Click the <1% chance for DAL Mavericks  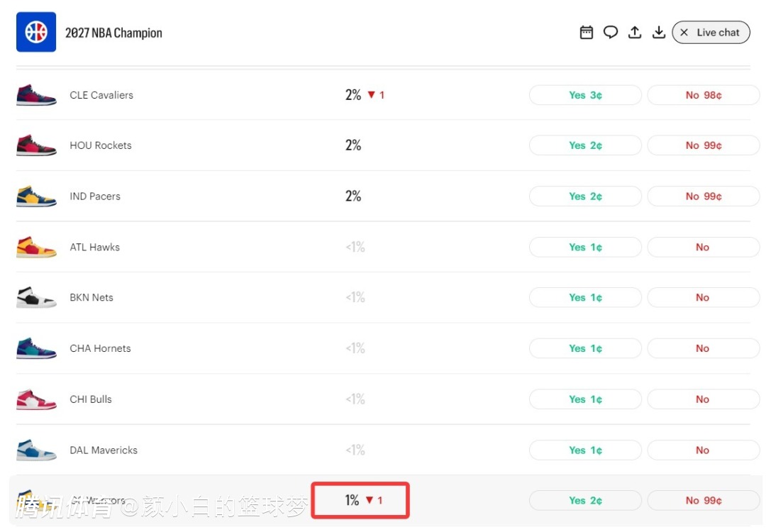point(355,450)
